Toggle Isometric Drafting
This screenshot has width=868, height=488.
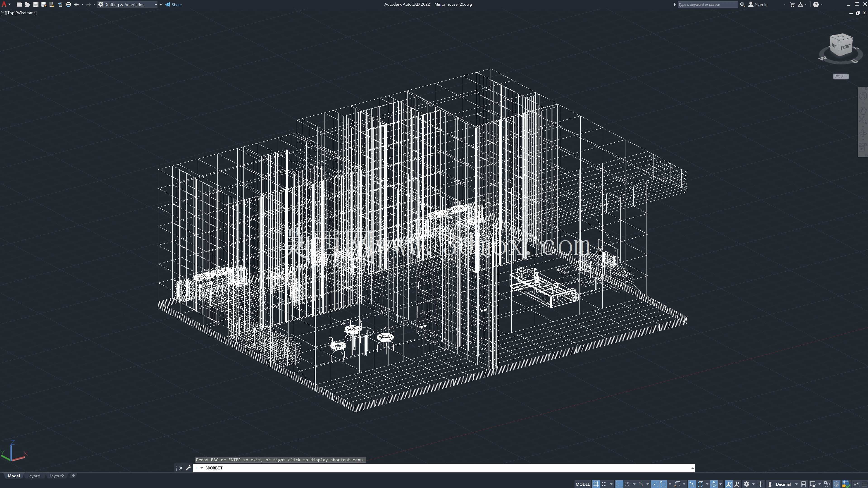(641, 484)
